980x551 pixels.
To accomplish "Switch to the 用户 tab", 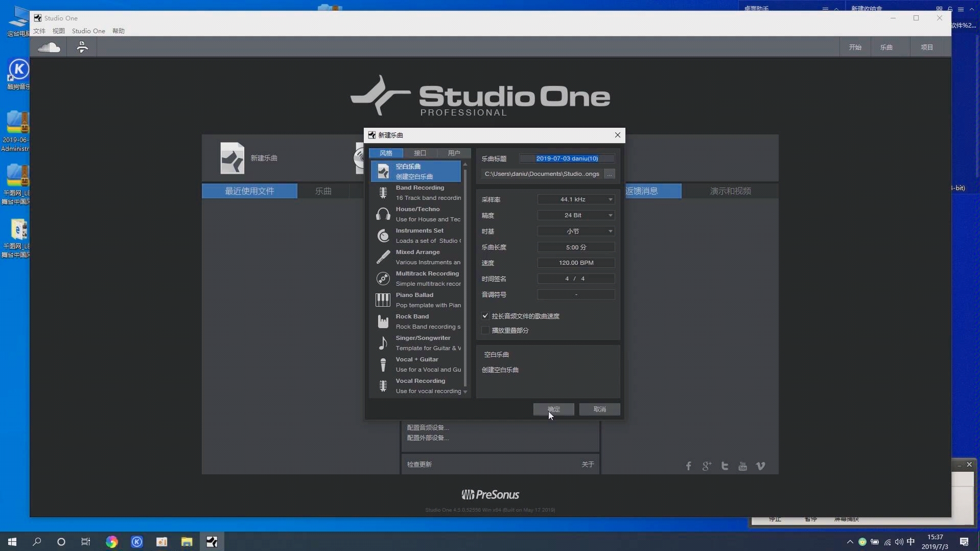I will (454, 153).
